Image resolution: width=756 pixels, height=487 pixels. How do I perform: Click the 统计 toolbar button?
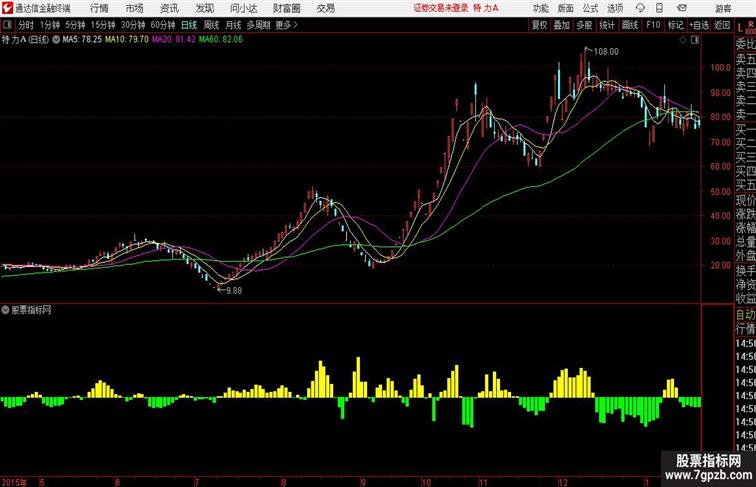coord(607,25)
